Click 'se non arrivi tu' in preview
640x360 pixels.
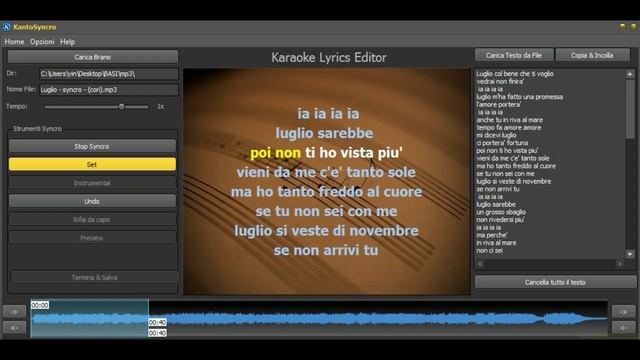pyautogui.click(x=326, y=250)
